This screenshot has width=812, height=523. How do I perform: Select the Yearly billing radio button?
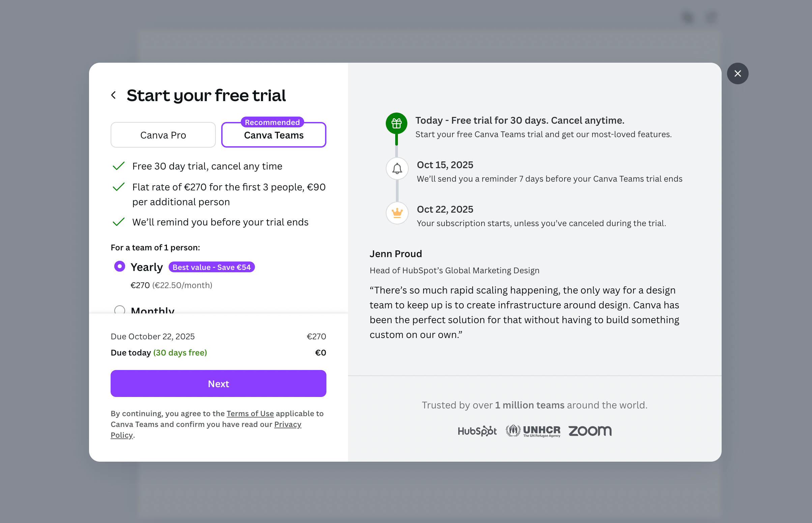pos(120,266)
